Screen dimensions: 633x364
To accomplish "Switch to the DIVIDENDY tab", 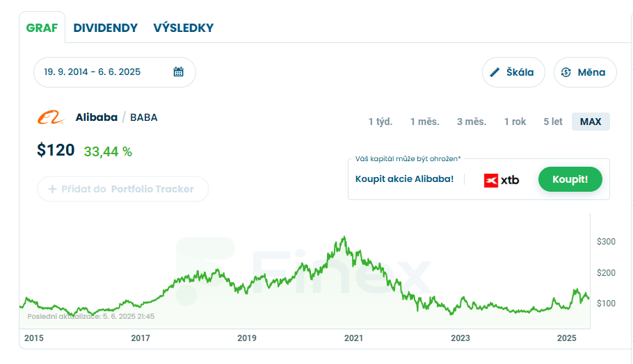I will click(105, 28).
